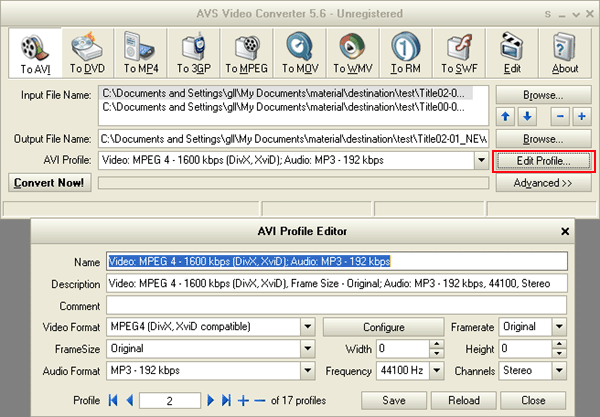Decrease Width with spinner down arrow
Screen dimensions: 600x417
pos(437,353)
